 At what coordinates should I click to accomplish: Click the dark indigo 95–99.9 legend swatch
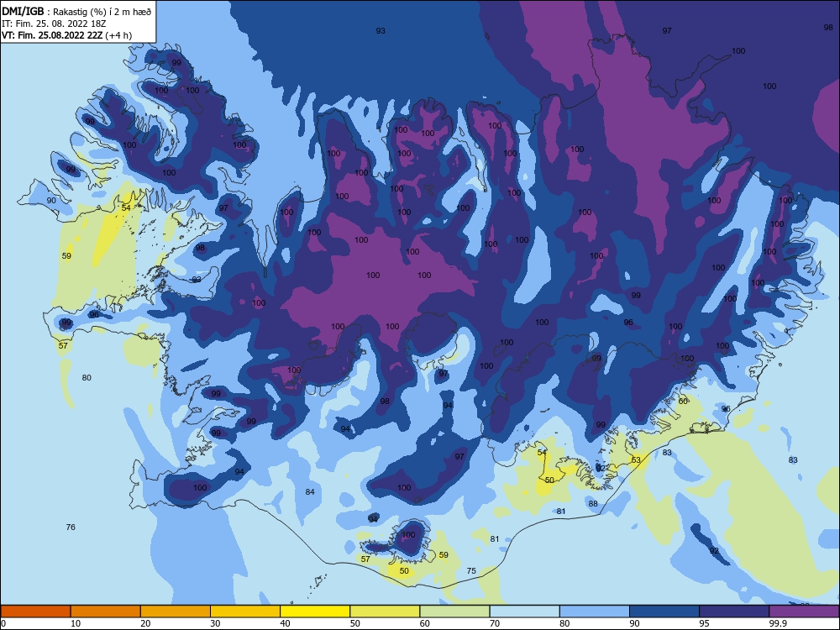(x=734, y=612)
